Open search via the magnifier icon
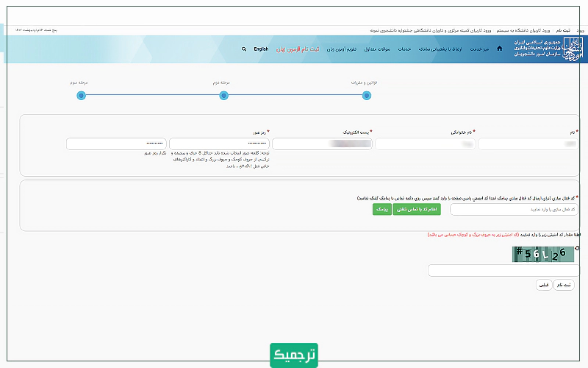 pos(244,49)
